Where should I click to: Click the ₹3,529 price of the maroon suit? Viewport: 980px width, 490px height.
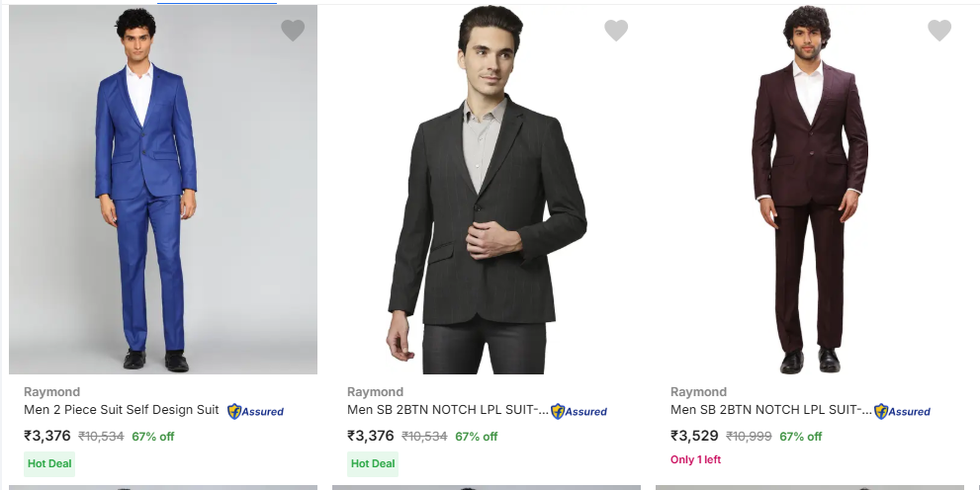point(694,436)
